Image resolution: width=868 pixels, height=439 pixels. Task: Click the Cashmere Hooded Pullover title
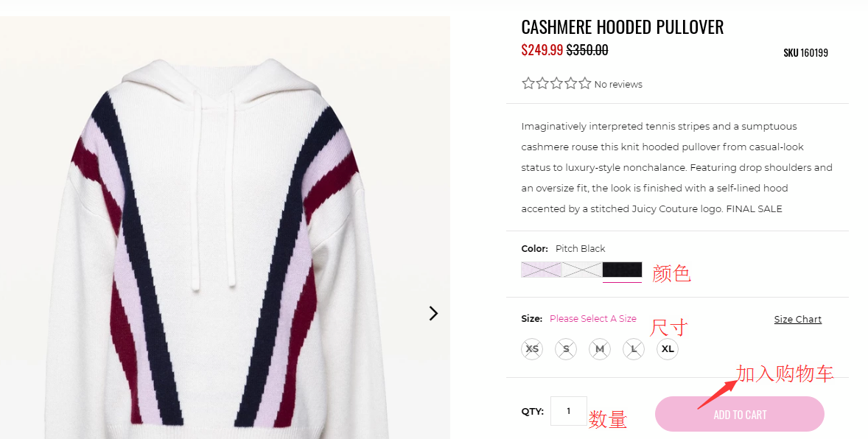[622, 27]
